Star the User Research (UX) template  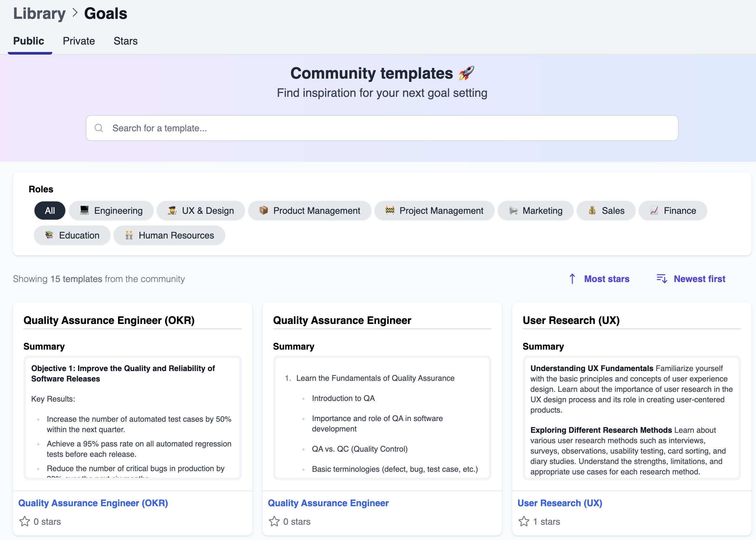524,521
